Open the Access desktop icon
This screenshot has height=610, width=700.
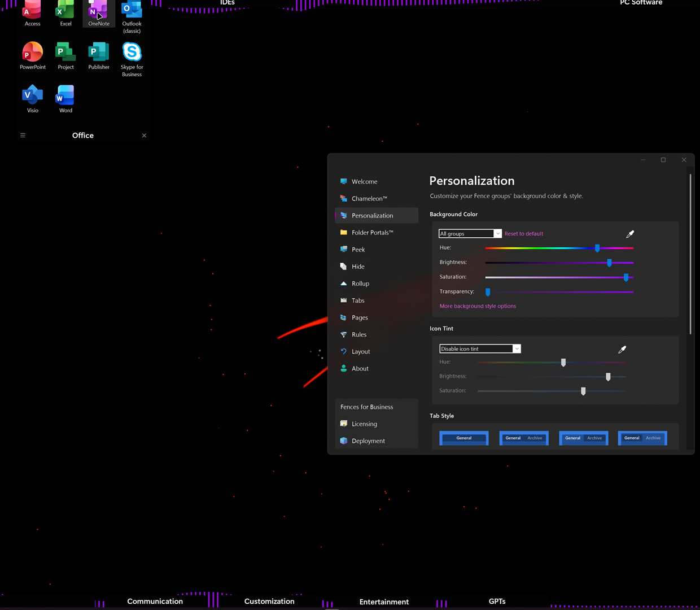coord(32,12)
